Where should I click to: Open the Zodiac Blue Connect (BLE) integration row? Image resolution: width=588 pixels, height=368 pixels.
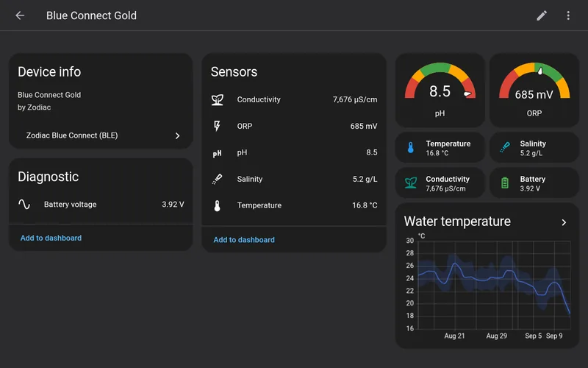101,135
